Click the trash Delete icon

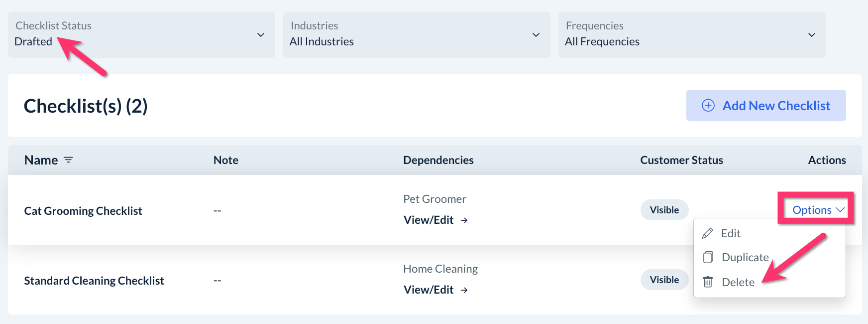point(708,282)
